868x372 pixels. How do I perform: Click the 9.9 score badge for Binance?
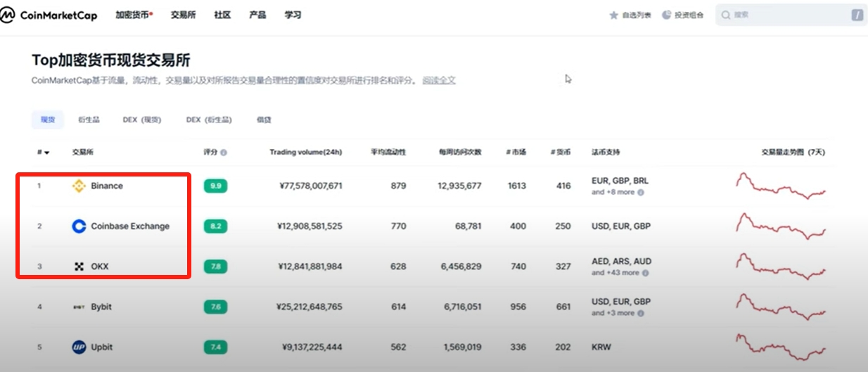tap(216, 186)
